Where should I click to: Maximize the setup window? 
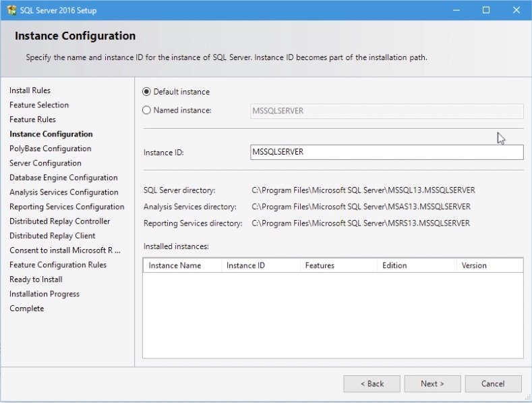pyautogui.click(x=486, y=10)
